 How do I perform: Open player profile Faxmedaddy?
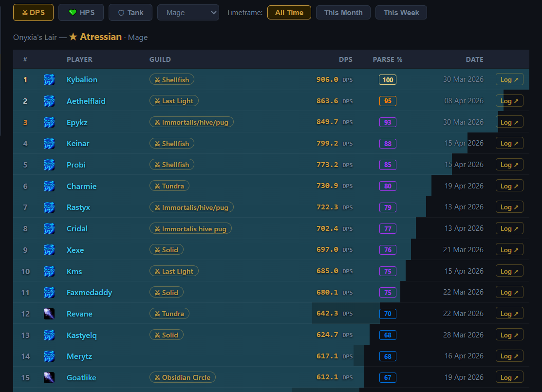89,293
